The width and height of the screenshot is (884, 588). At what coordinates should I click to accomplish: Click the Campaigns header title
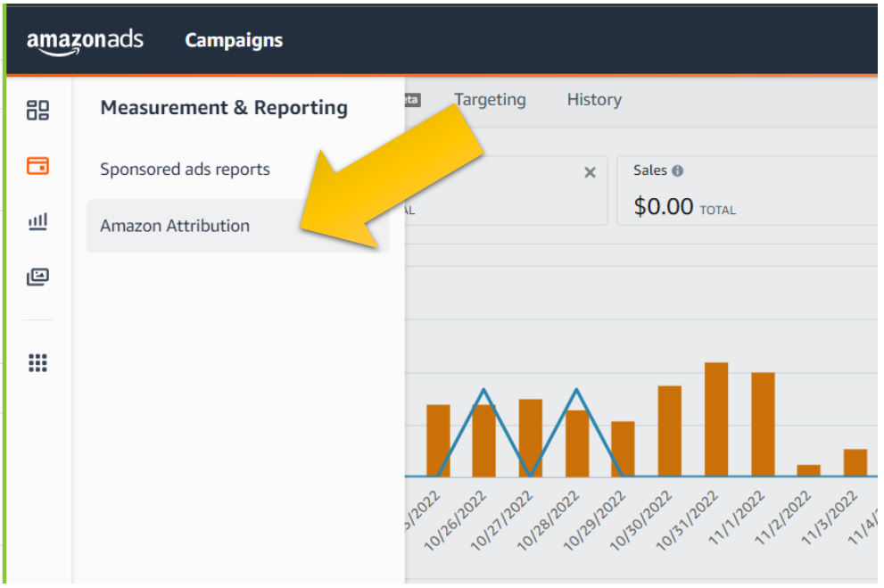click(234, 40)
